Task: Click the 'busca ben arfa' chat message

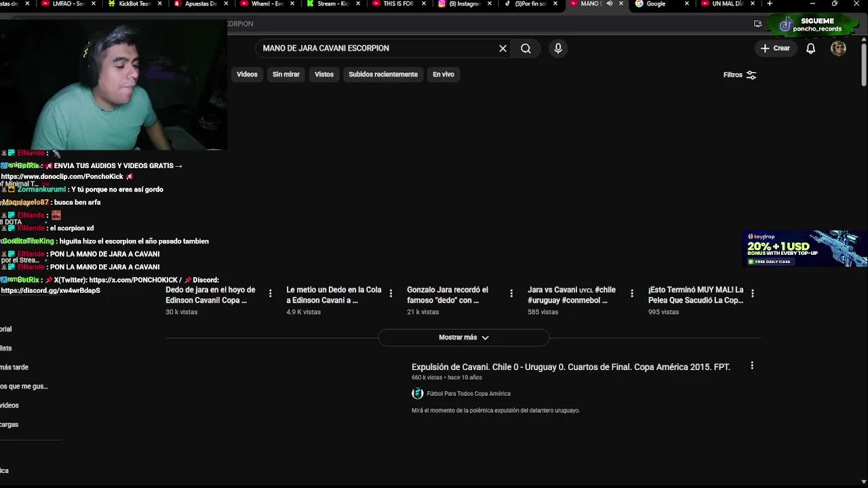Action: tap(77, 203)
